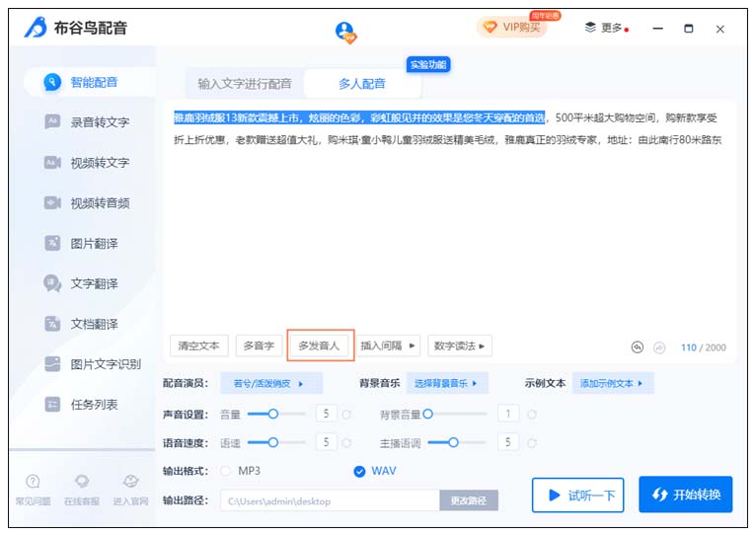Open the 录音转文字 sidebar item

(99, 122)
